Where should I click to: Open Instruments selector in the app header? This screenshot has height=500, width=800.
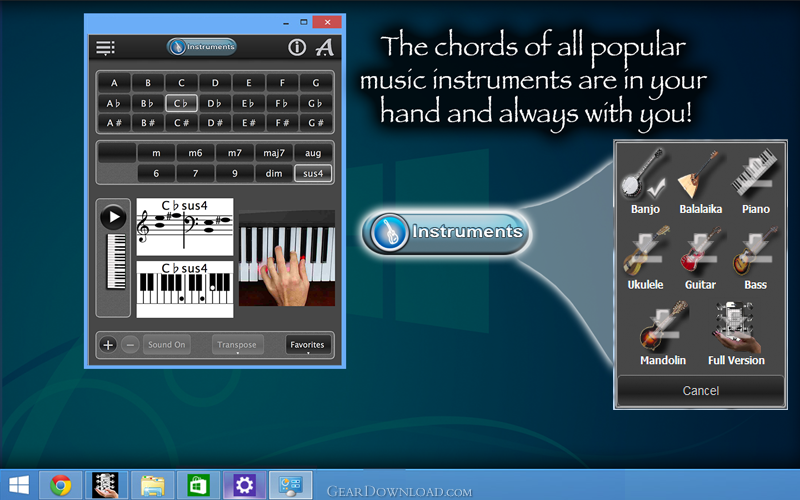click(202, 47)
